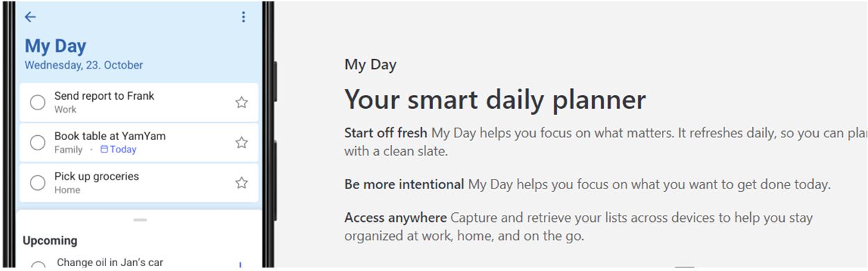Complete the Send report to Frank task

pyautogui.click(x=37, y=103)
